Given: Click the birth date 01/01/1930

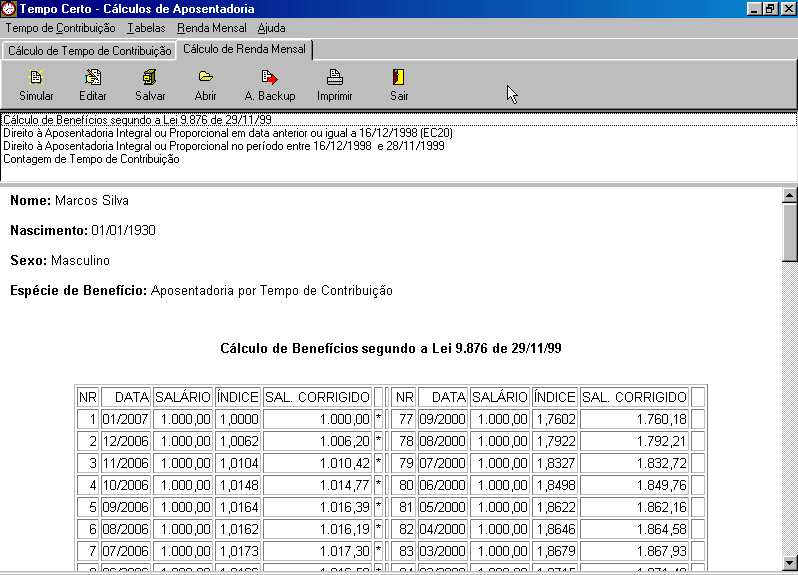Looking at the screenshot, I should coord(123,231).
